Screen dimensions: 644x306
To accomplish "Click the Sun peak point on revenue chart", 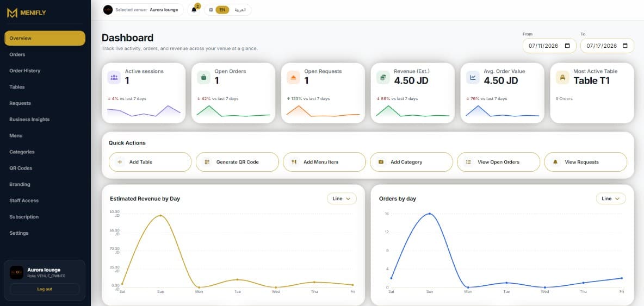I will [x=160, y=215].
